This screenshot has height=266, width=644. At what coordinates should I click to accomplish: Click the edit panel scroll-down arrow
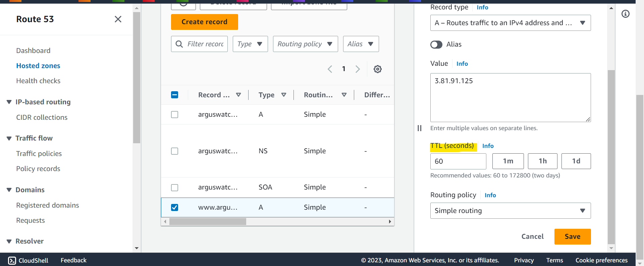click(611, 248)
